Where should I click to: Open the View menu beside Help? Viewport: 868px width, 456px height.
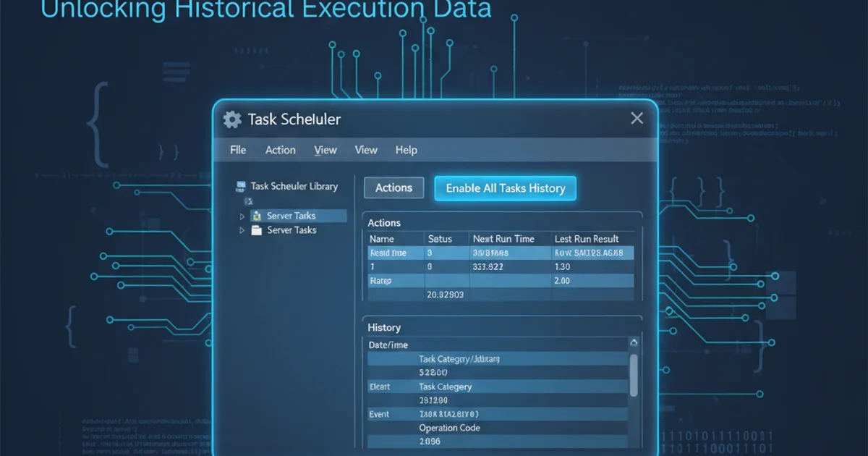pos(366,150)
